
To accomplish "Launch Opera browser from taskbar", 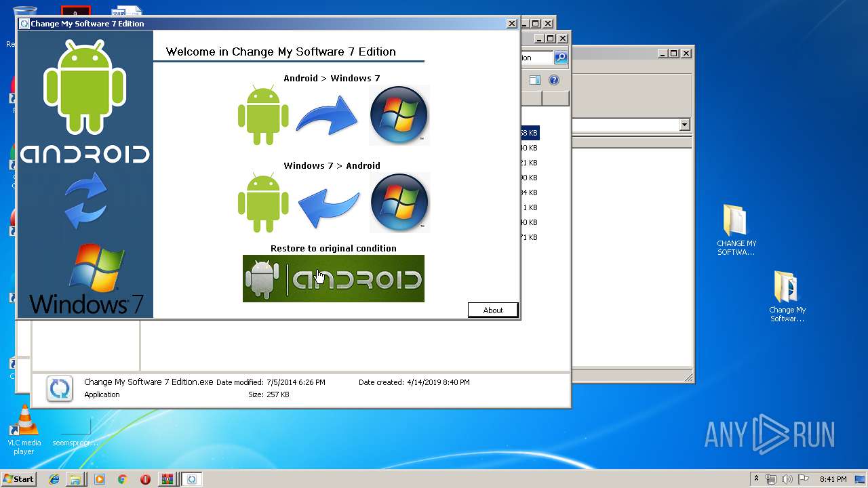I will click(x=145, y=479).
